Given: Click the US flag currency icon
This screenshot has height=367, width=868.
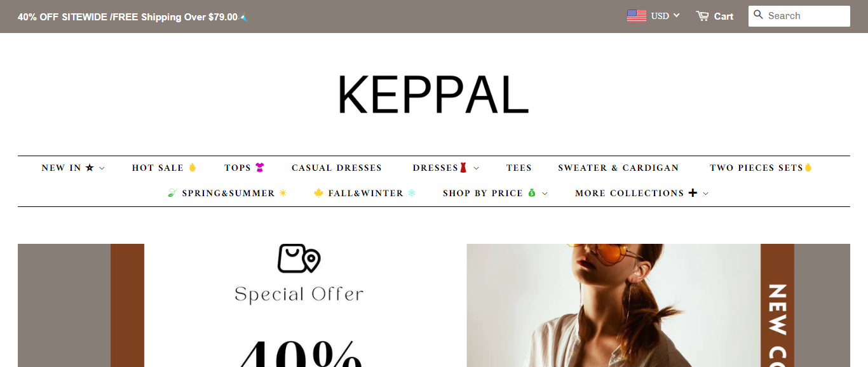Looking at the screenshot, I should click(x=637, y=16).
